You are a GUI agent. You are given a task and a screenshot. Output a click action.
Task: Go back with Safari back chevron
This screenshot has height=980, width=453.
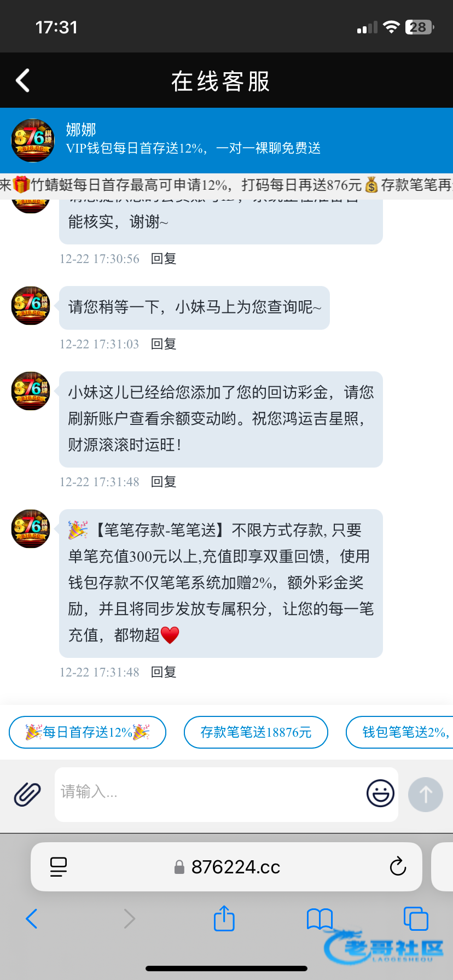coord(32,919)
